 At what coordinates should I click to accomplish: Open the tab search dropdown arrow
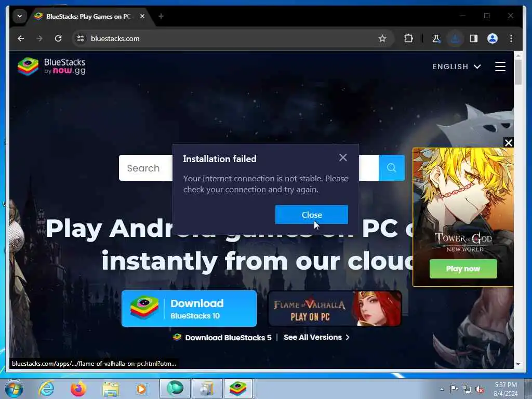coord(20,16)
